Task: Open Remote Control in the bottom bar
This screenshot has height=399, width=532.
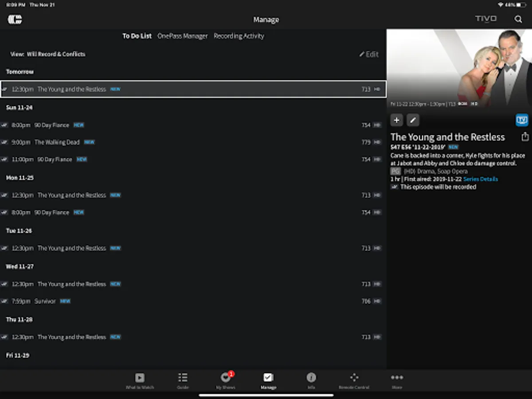Action: [x=354, y=380]
